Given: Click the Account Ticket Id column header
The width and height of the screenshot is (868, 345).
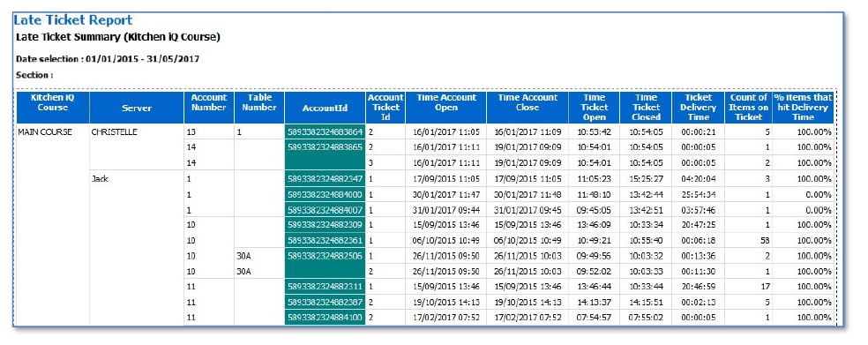Looking at the screenshot, I should [385, 108].
